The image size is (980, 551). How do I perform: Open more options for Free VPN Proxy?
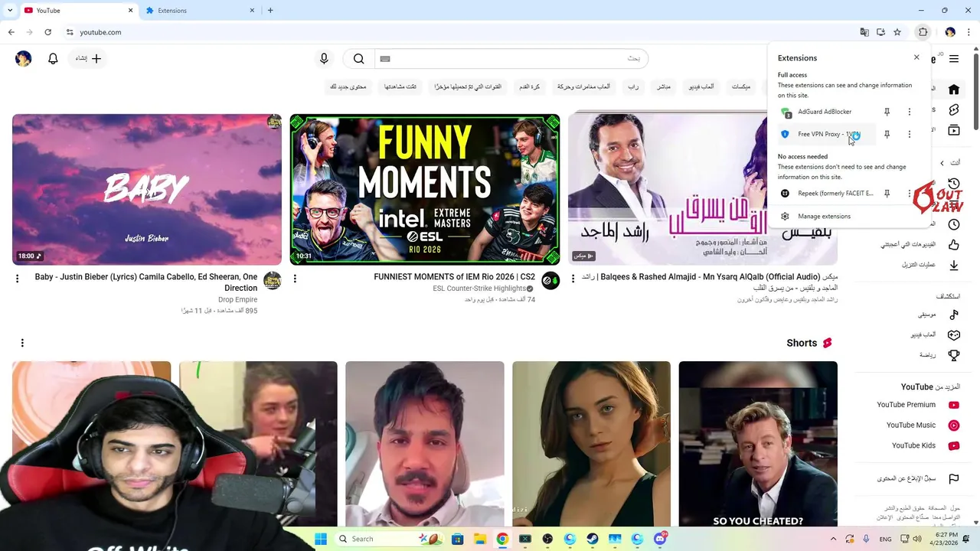[x=910, y=134]
